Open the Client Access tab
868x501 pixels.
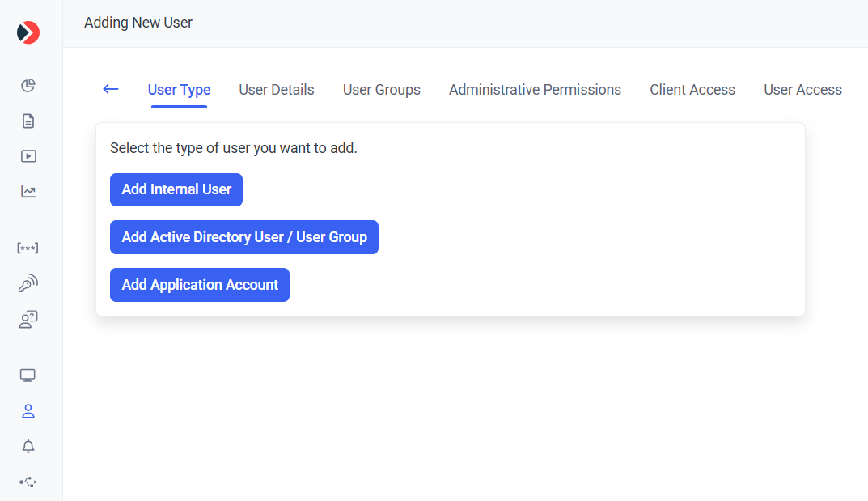692,90
